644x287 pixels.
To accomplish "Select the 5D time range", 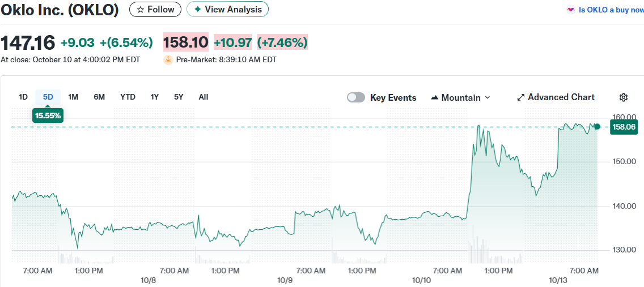I will (48, 97).
